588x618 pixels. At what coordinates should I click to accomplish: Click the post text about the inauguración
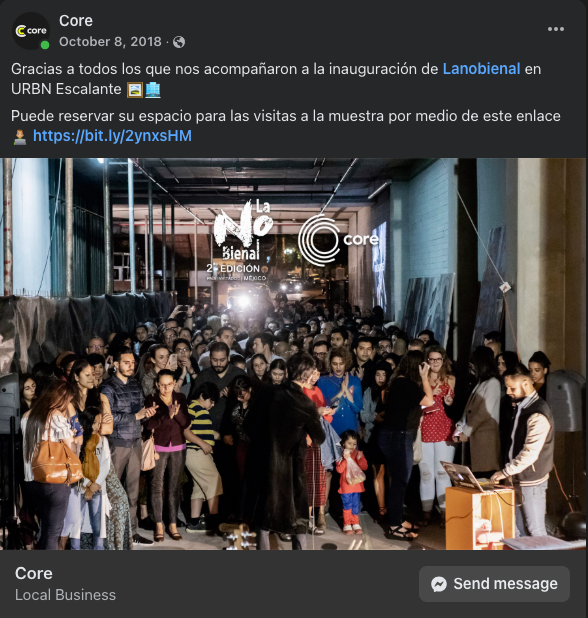point(276,79)
